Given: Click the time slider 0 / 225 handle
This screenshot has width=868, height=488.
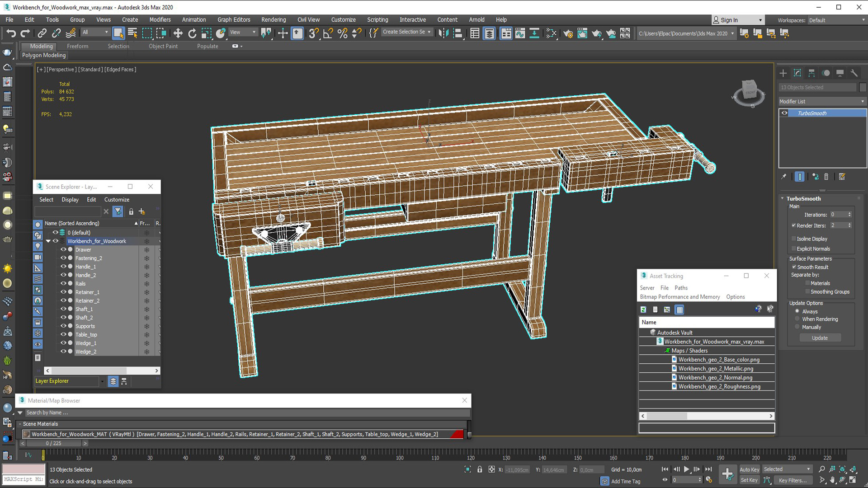Looking at the screenshot, I should [x=53, y=443].
